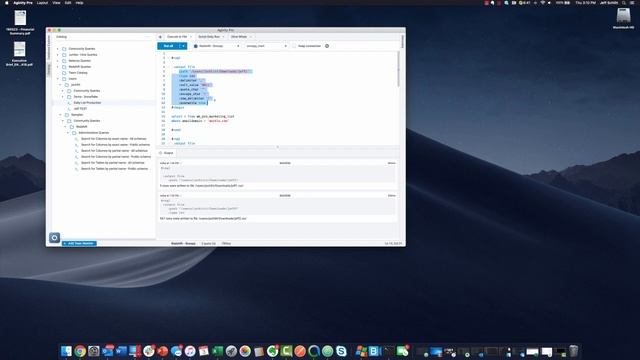The width and height of the screenshot is (640, 360).
Task: Open PowerPoint from the Dock
Action: tap(163, 351)
